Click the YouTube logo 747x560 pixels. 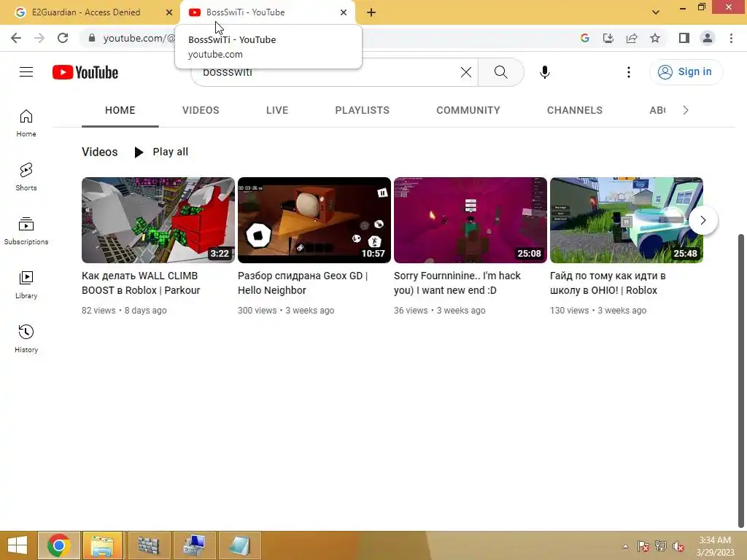point(85,72)
